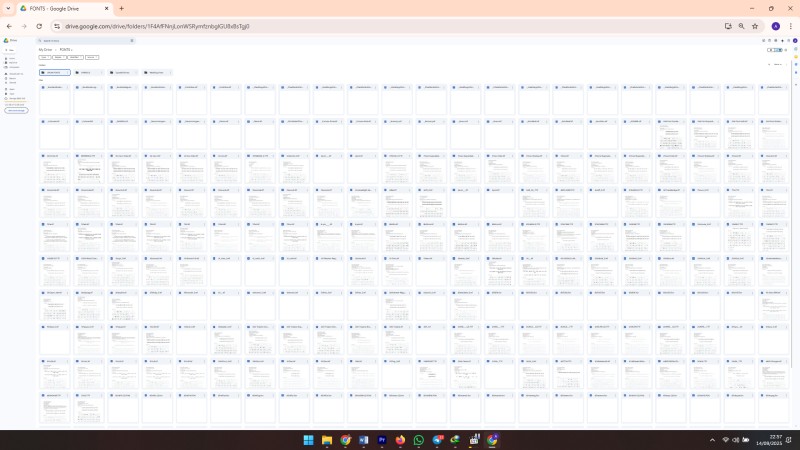Launch WhatsApp from the Windows taskbar
This screenshot has width=800, height=450.
[418, 440]
